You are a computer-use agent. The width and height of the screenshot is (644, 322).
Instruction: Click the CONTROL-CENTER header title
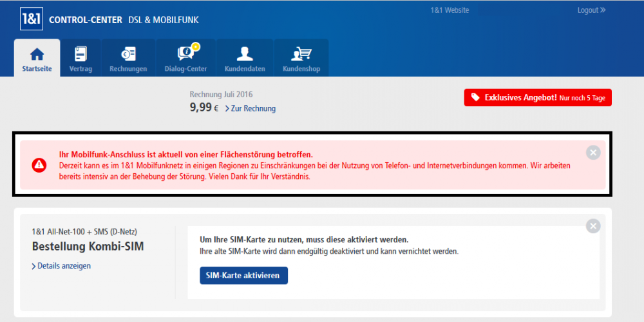86,20
